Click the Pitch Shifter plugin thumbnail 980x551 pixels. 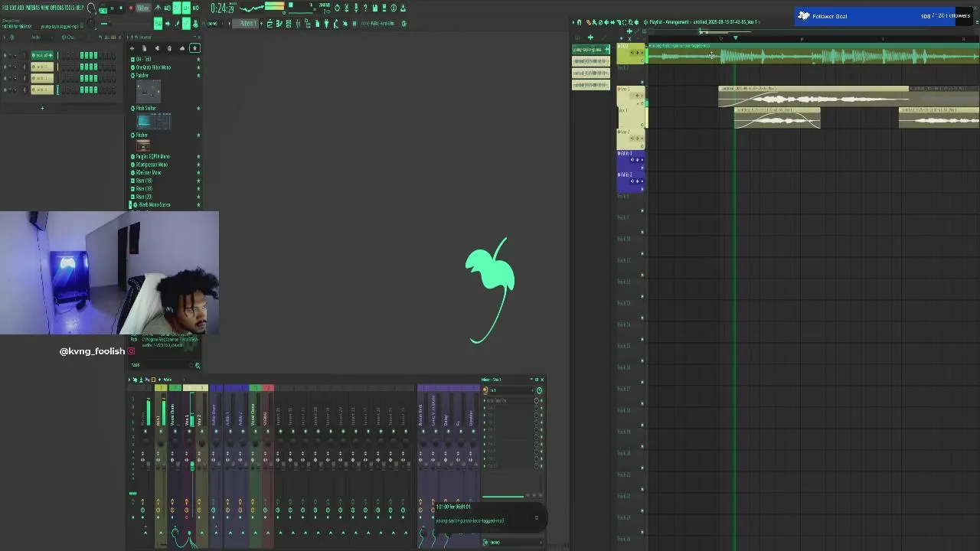pos(154,121)
